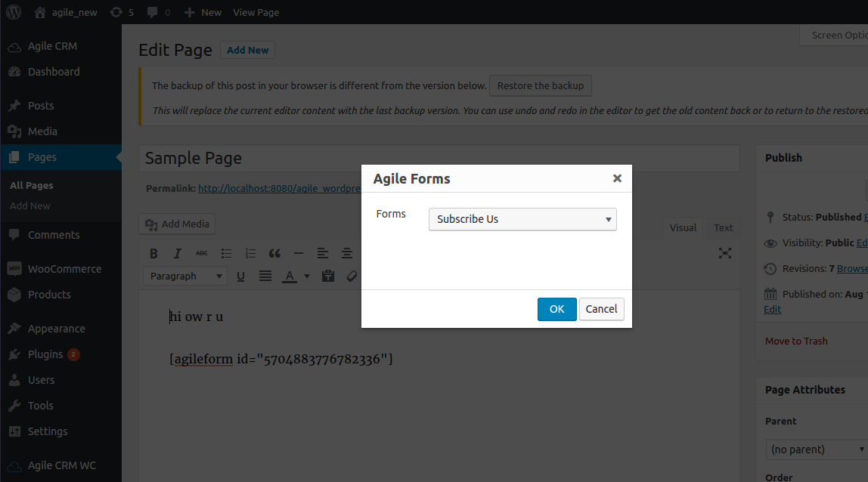868x482 pixels.
Task: Open the agile_new site home link
Action: [x=65, y=12]
